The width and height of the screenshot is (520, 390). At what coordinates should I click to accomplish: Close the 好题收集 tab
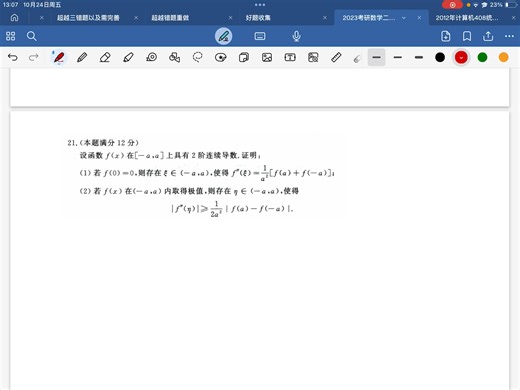click(x=325, y=18)
